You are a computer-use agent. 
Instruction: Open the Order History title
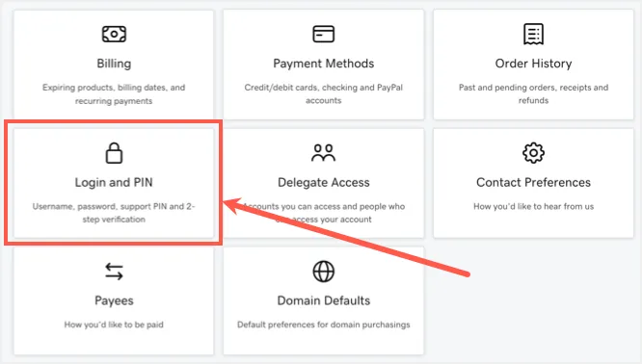click(x=533, y=64)
